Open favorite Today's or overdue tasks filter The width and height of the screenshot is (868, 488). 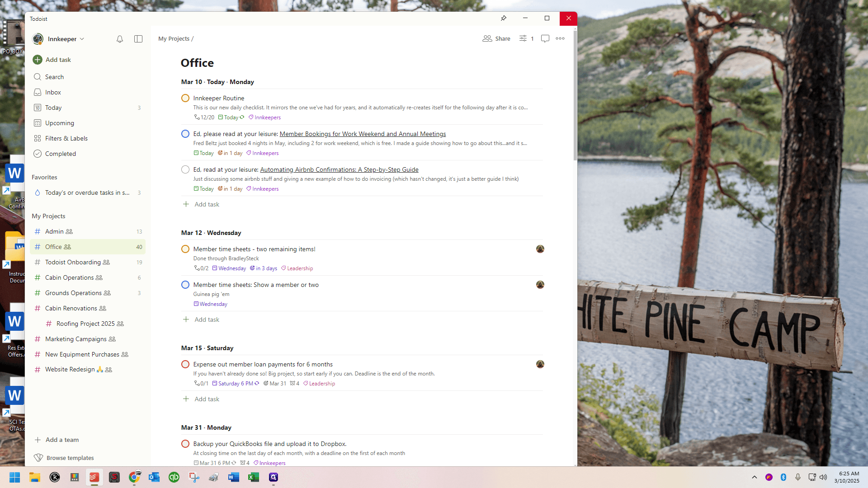click(x=88, y=192)
